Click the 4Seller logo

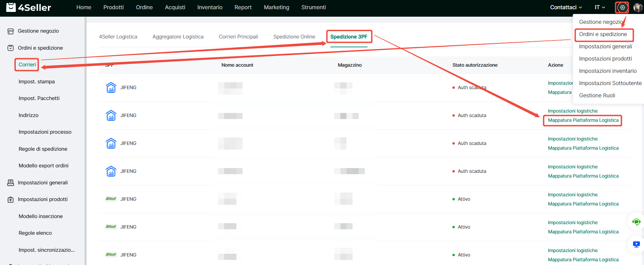pos(29,7)
